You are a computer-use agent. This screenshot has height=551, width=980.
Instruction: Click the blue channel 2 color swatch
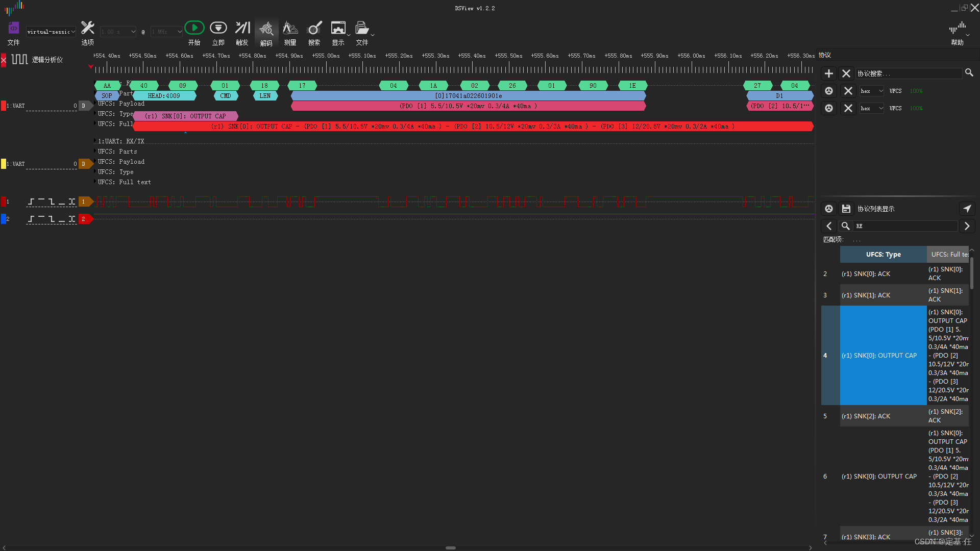click(x=4, y=219)
